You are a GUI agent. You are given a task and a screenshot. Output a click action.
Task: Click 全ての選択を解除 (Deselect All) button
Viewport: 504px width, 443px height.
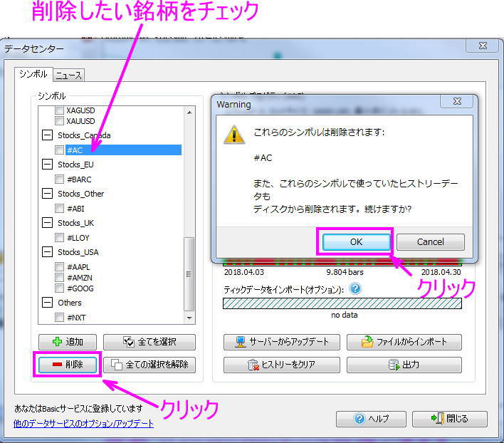pos(149,365)
